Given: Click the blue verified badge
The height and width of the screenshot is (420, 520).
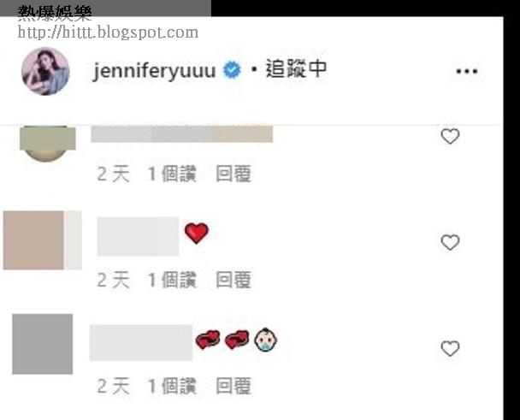Looking at the screenshot, I should point(232,70).
